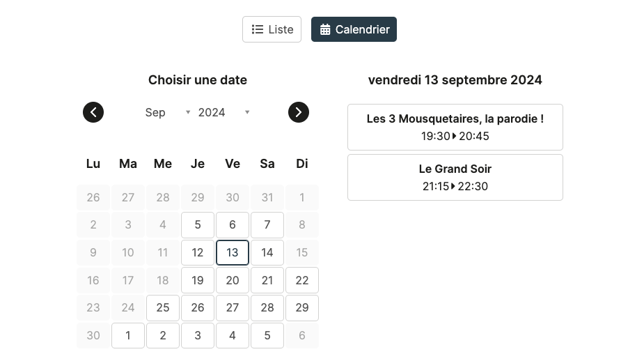Pick Sunday September 29

click(302, 307)
